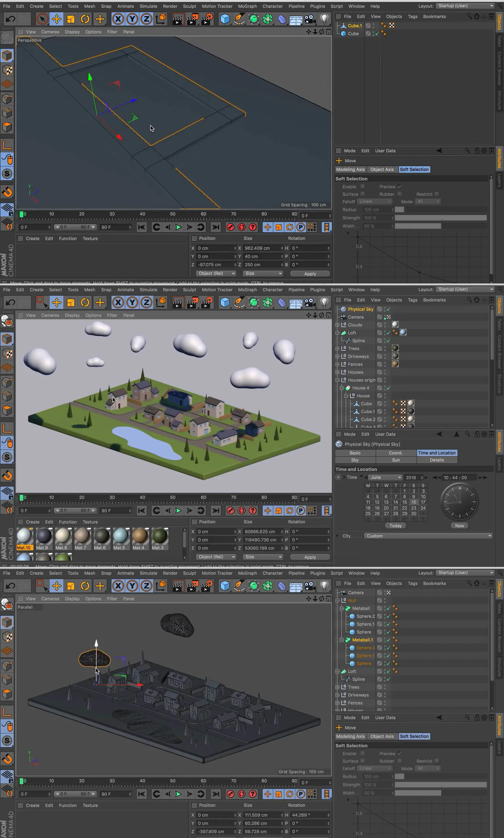Open the MoGraph menu in the top window
The image size is (504, 838).
[x=247, y=6]
